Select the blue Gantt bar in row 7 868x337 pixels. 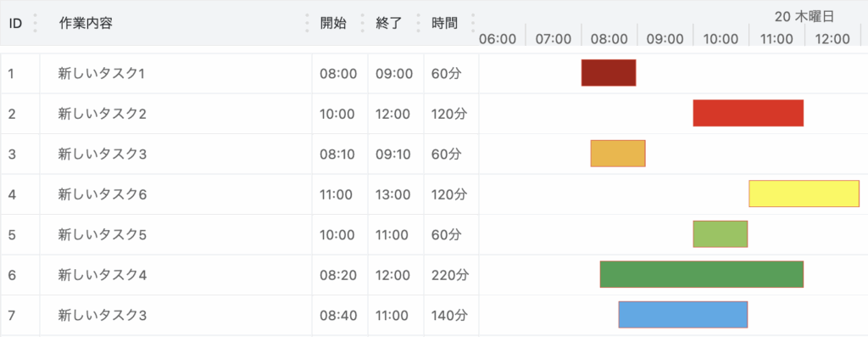tap(683, 315)
